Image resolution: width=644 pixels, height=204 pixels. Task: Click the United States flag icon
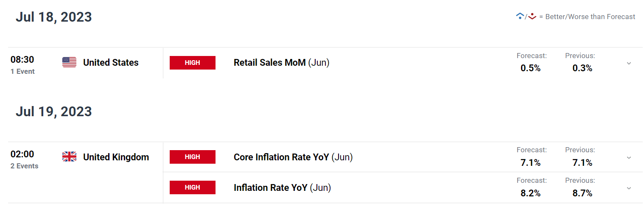tap(69, 62)
